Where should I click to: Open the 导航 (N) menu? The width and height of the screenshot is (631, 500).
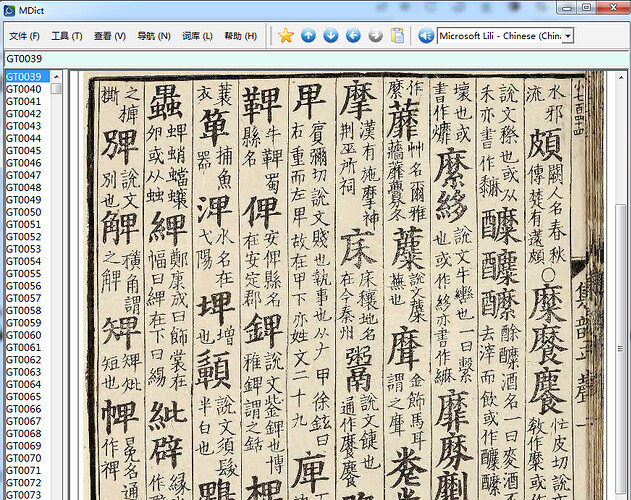click(154, 36)
